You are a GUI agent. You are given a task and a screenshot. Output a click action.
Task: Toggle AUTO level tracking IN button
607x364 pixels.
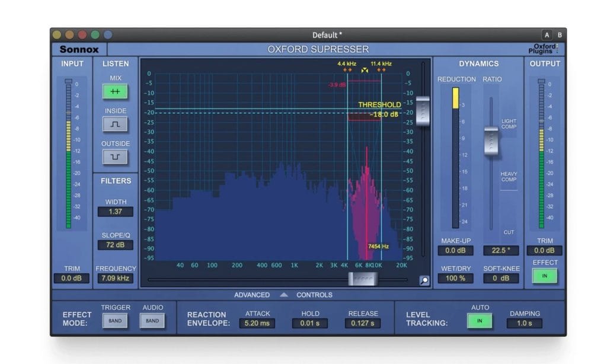click(479, 321)
